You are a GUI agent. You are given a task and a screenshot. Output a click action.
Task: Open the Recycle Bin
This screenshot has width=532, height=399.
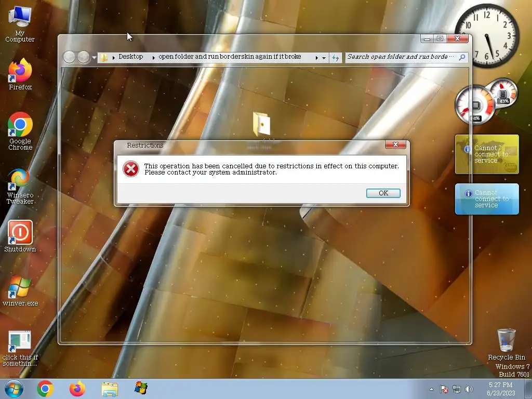[x=506, y=344]
